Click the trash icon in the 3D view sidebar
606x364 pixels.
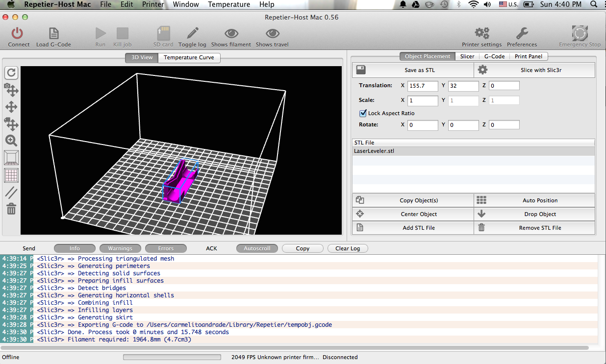(x=11, y=209)
